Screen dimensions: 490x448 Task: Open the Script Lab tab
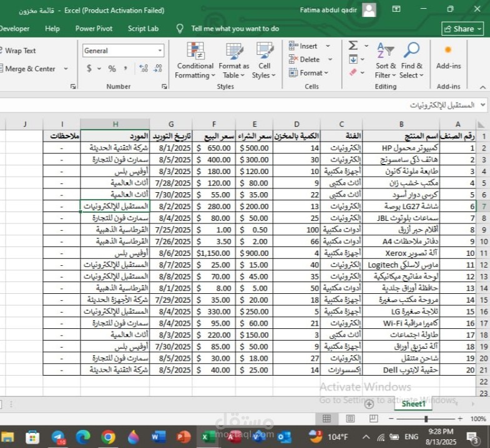coord(143,29)
